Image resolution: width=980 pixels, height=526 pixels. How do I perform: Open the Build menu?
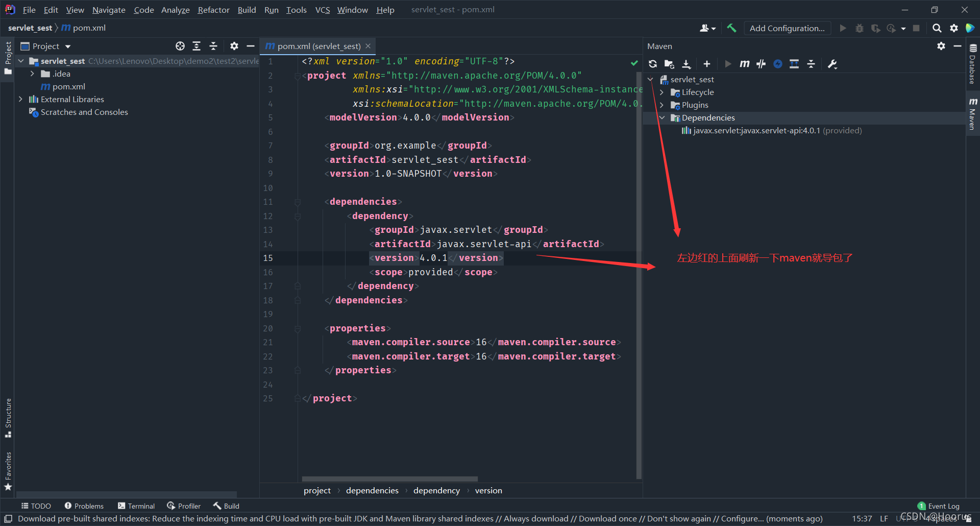click(x=247, y=10)
